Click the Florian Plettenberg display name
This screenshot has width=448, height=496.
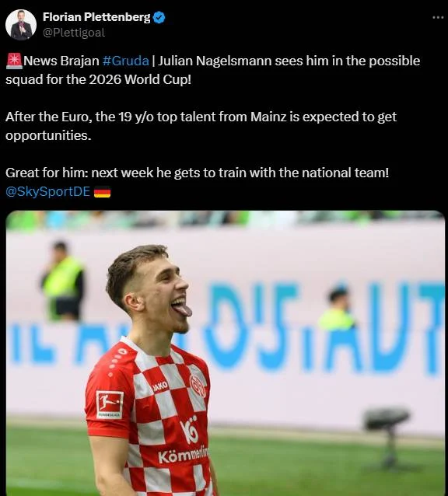(x=96, y=17)
